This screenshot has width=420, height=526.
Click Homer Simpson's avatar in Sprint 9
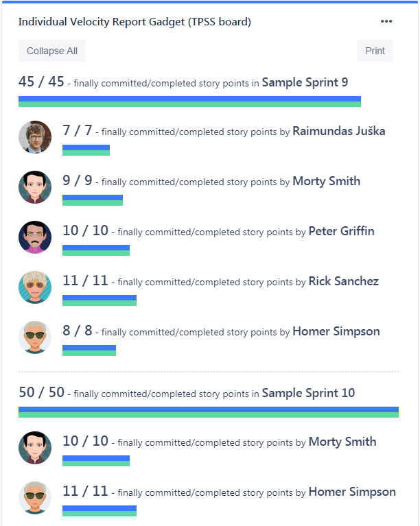coord(35,337)
